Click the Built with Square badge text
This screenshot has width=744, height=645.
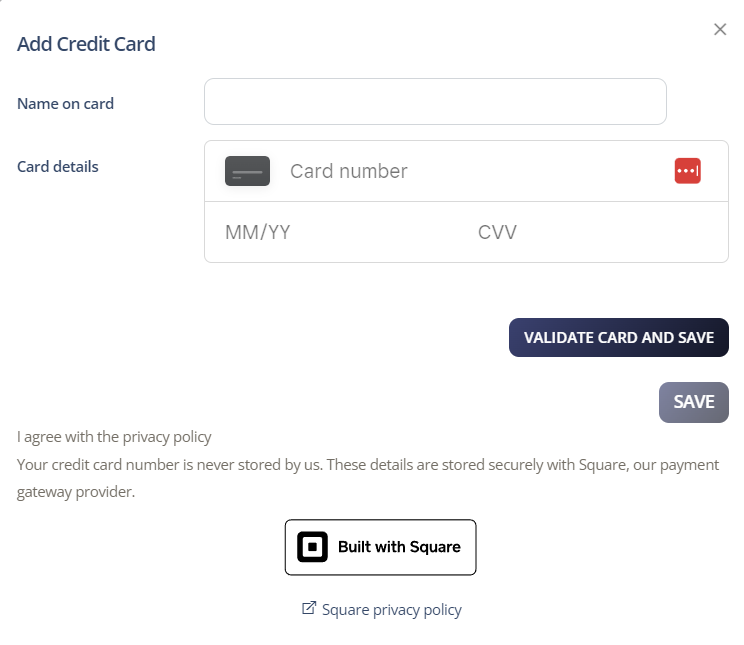[399, 547]
